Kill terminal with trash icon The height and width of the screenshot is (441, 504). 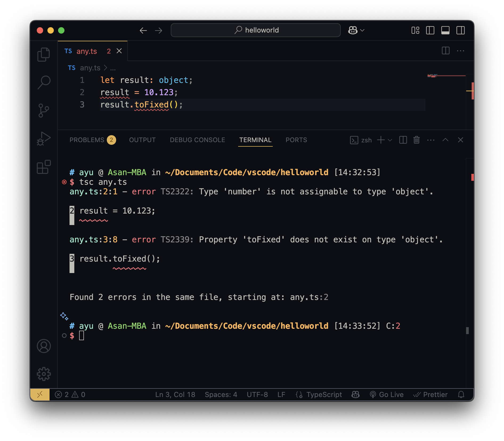417,140
